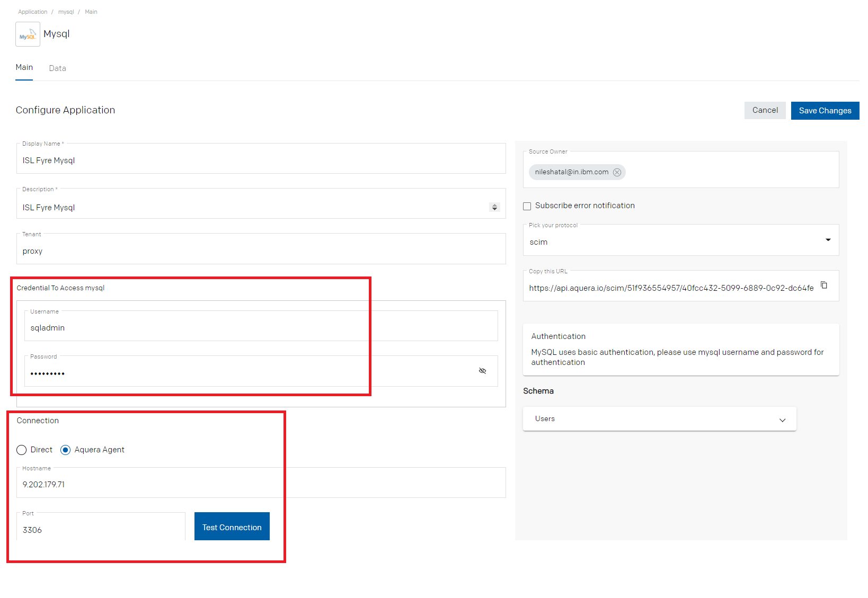Image resolution: width=868 pixels, height=598 pixels.
Task: Open the Main tab
Action: [24, 67]
